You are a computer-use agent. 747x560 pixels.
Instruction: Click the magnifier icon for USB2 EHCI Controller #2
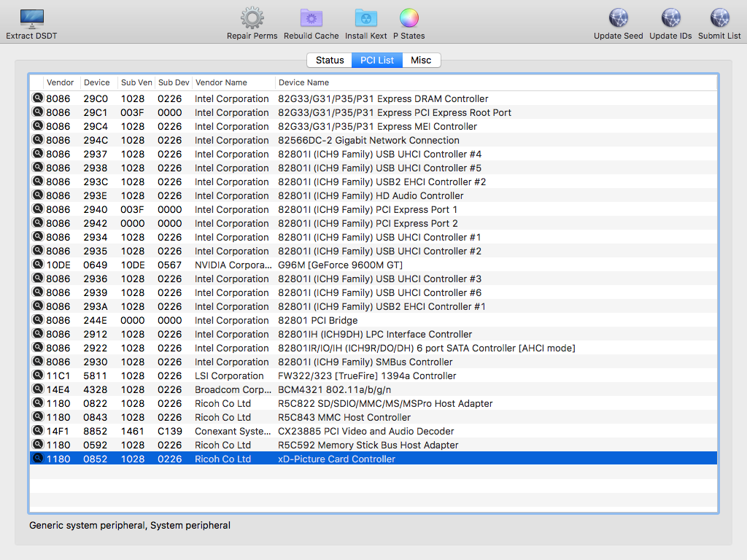click(x=38, y=182)
